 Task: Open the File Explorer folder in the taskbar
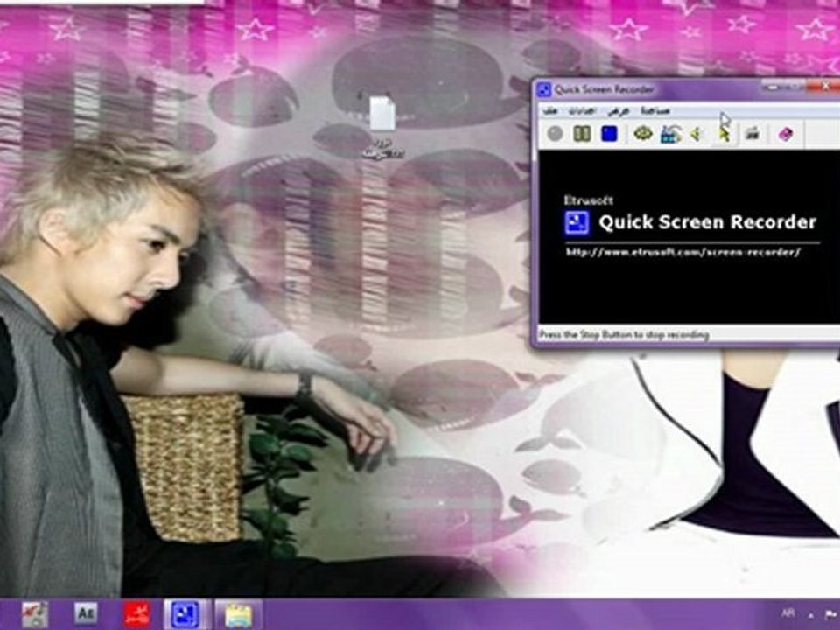click(x=238, y=614)
